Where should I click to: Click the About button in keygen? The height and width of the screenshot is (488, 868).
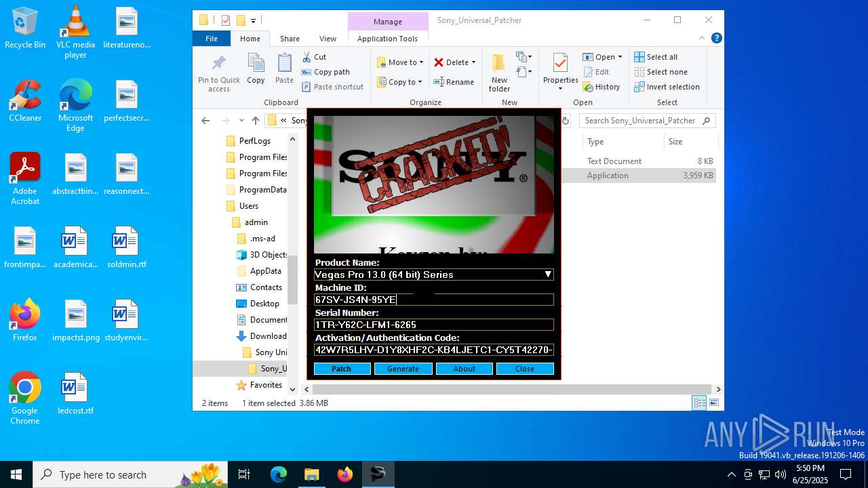[x=464, y=369]
